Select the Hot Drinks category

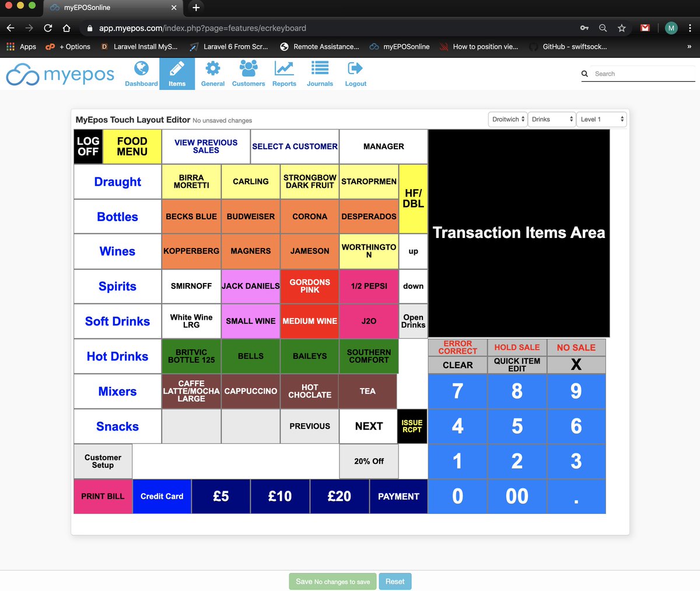tap(117, 356)
